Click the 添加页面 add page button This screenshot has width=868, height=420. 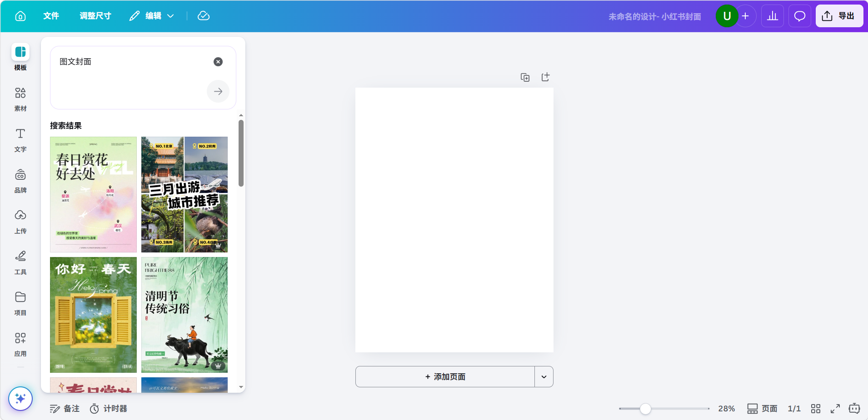tap(445, 377)
